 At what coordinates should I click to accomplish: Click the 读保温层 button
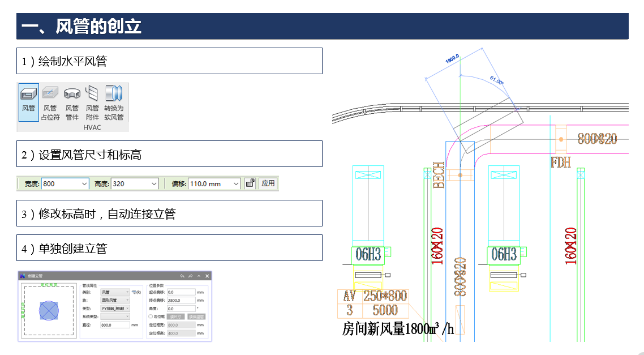pyautogui.click(x=196, y=316)
